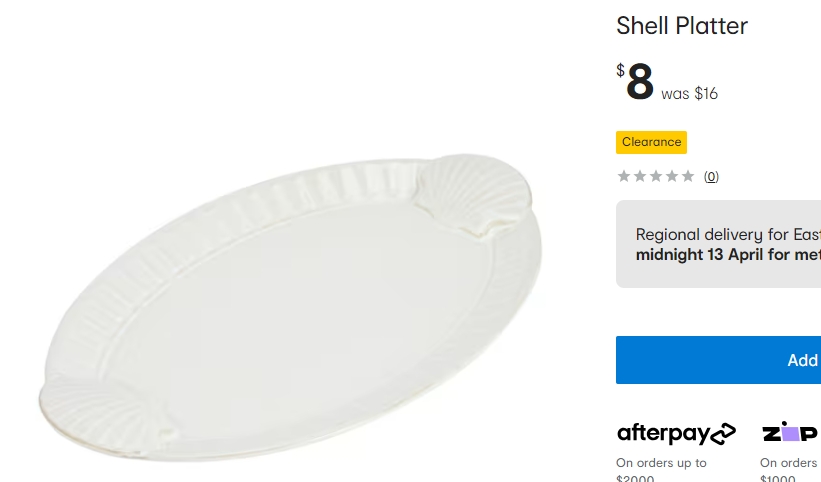Click the first rating star
Viewport: 821px width, 482px height.
click(624, 177)
